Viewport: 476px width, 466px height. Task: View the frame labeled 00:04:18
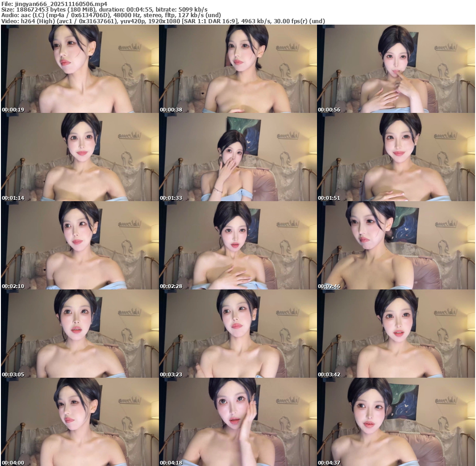(238, 422)
